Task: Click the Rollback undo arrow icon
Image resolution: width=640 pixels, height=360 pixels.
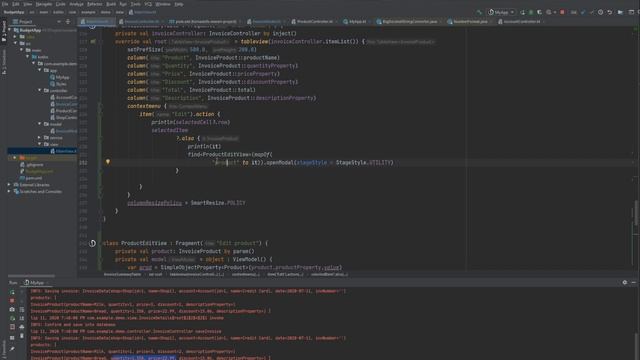Action: point(609,12)
